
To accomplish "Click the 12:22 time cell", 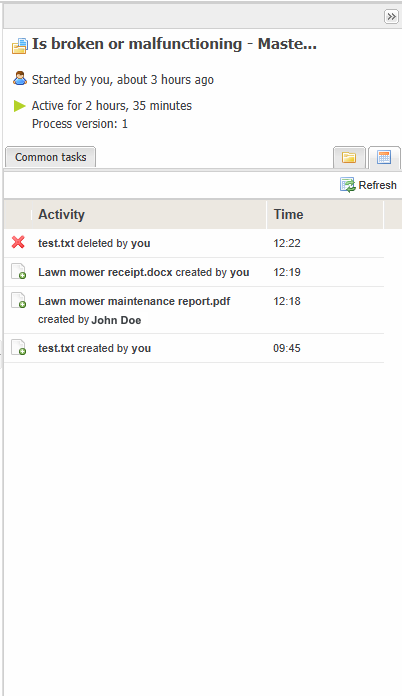I will pos(287,243).
